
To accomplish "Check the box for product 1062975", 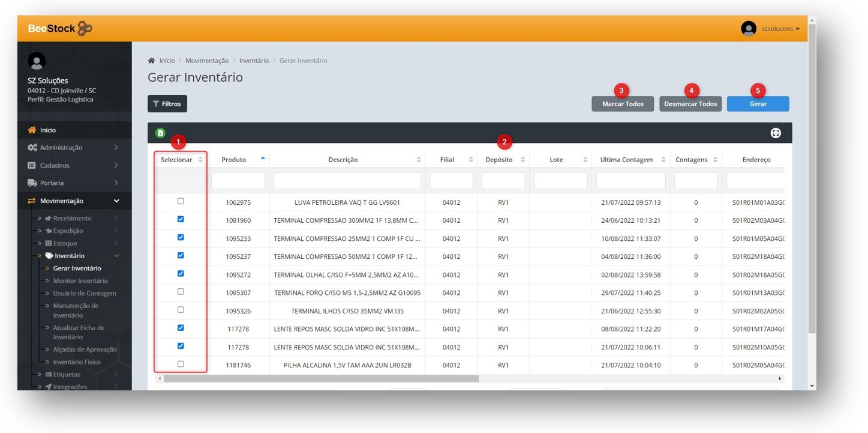I will [181, 202].
